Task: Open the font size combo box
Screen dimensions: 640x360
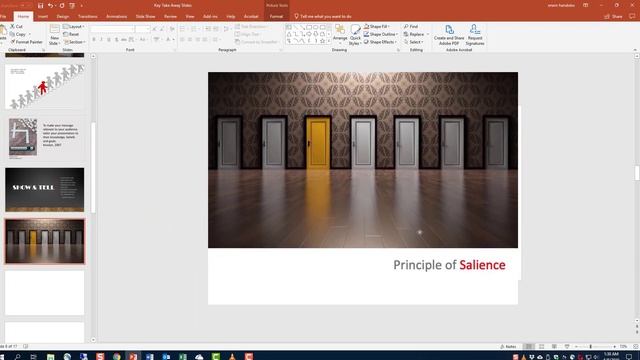Action: [x=142, y=29]
